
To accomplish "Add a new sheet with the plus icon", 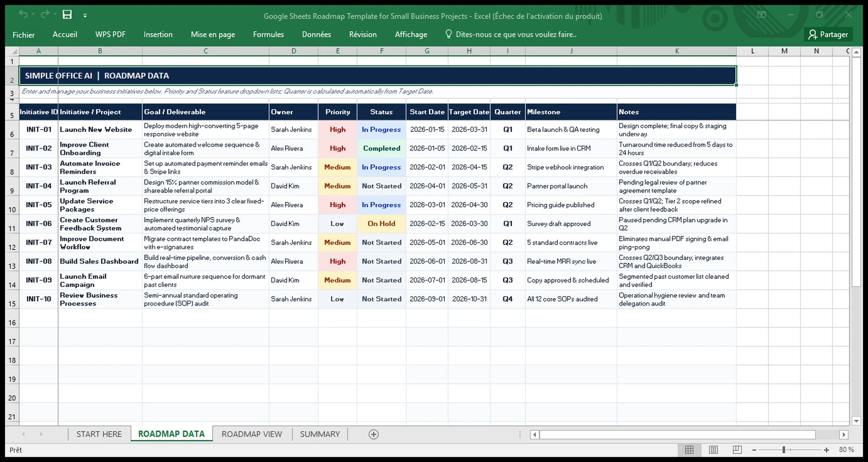I will 373,434.
